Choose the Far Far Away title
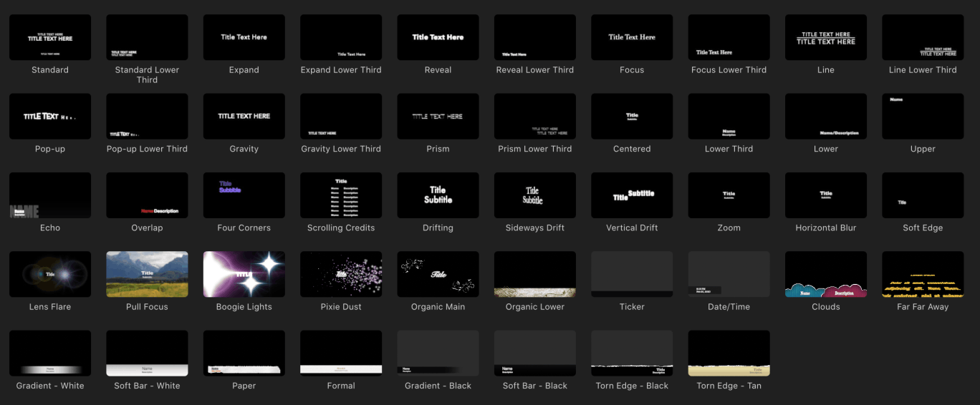The image size is (980, 405). point(923,274)
